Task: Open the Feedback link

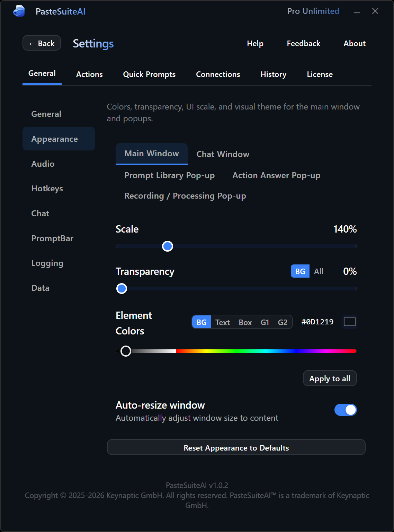Action: (303, 43)
